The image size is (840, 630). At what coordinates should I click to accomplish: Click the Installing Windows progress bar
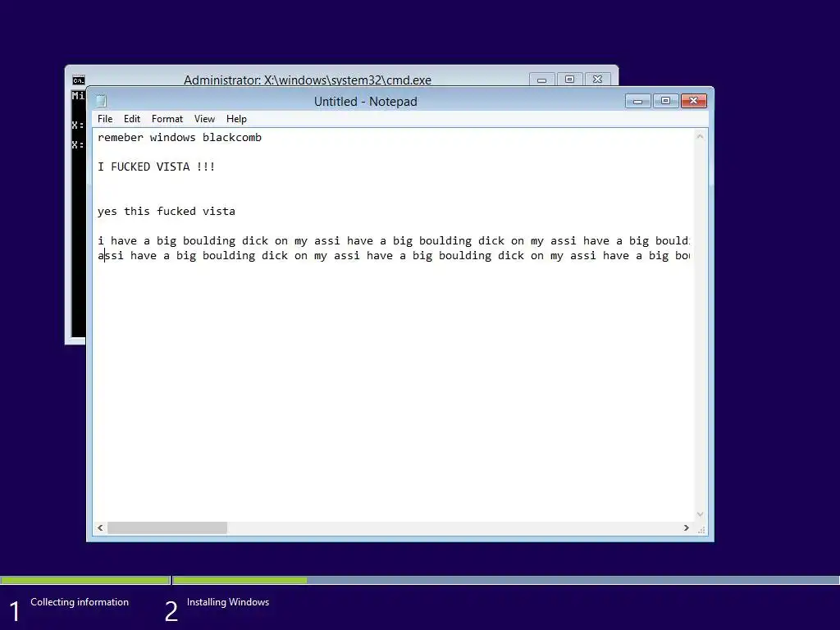point(505,580)
